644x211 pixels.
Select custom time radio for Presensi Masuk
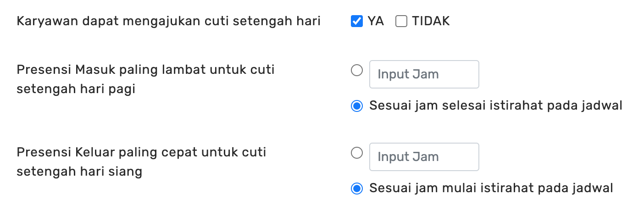[x=356, y=71]
